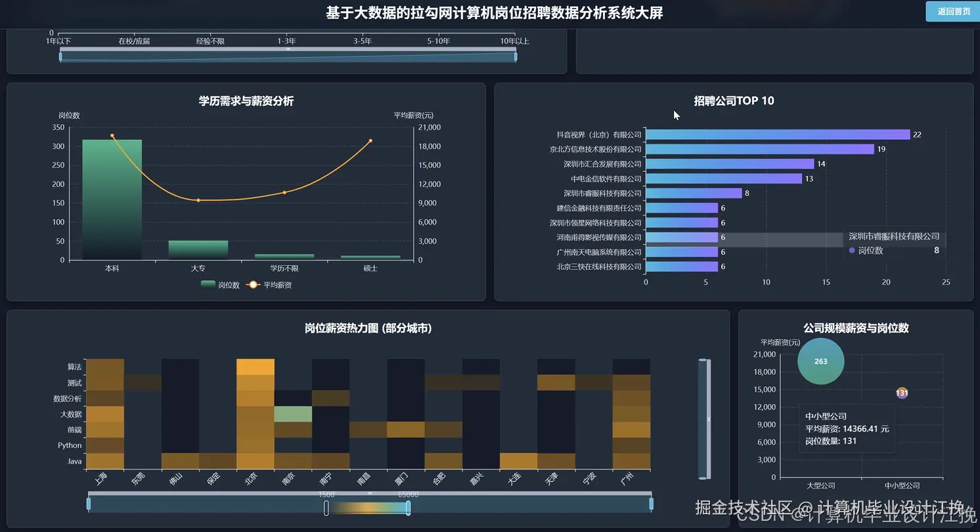This screenshot has height=532, width=980.
Task: Click the orange 平均薪资 legend marker
Action: tap(252, 284)
